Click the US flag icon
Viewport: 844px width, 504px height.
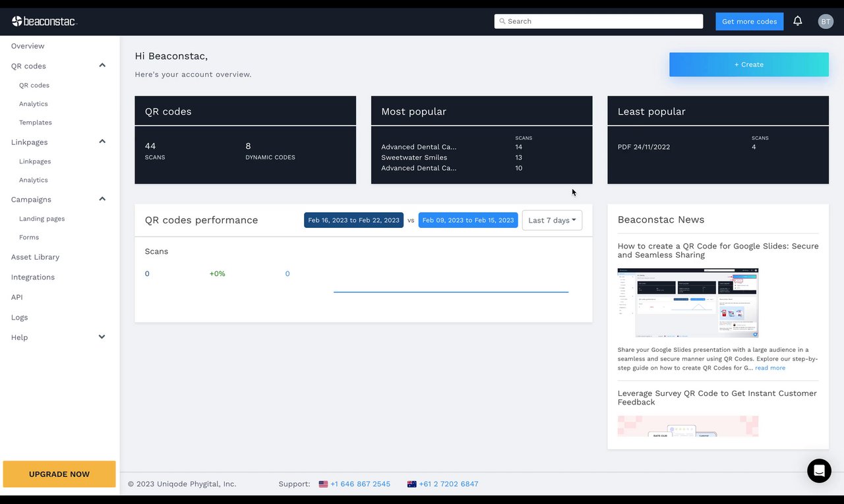click(323, 484)
